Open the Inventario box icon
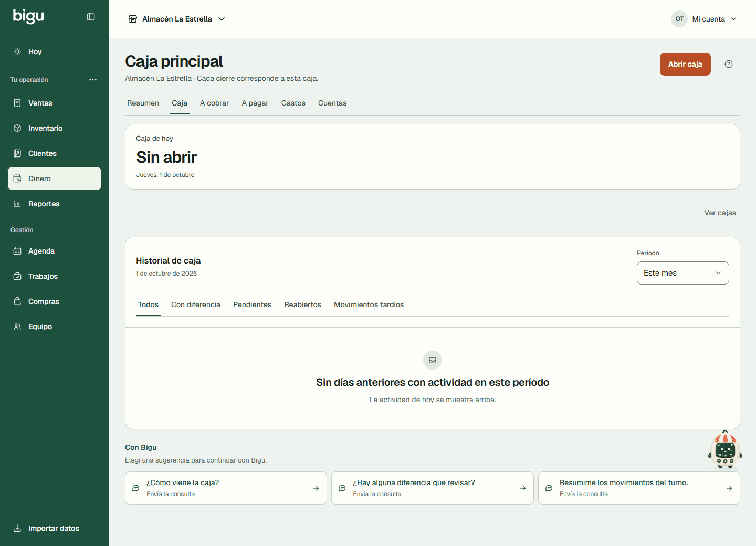The height and width of the screenshot is (546, 756). (17, 128)
